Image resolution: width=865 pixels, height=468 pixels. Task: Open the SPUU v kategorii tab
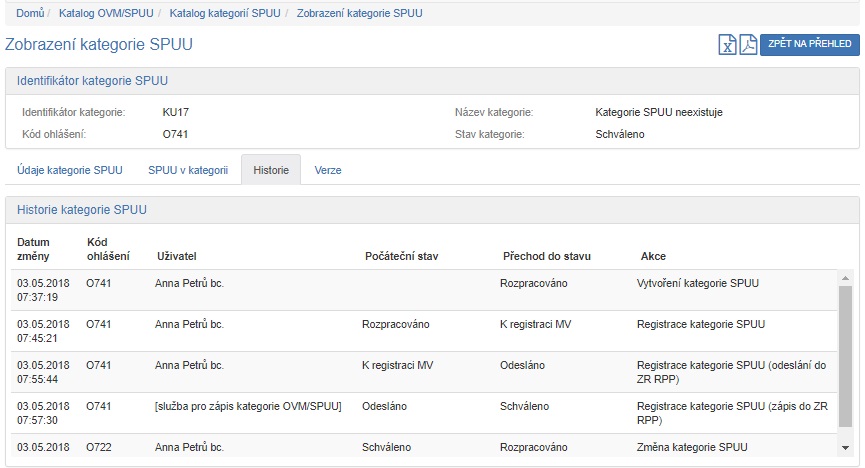coord(188,170)
